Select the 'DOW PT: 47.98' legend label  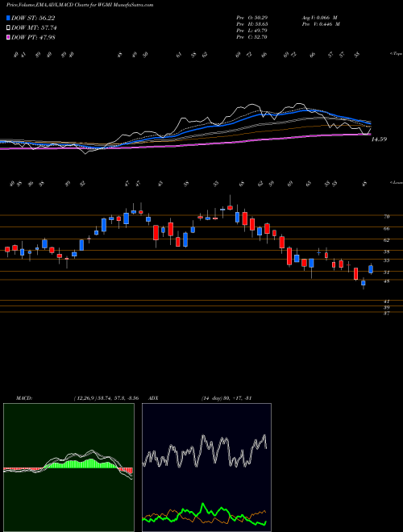pos(33,37)
